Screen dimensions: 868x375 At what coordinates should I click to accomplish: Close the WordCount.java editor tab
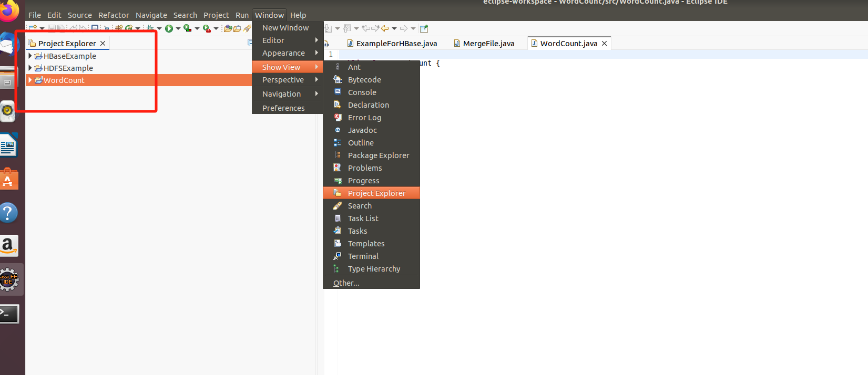pos(605,44)
